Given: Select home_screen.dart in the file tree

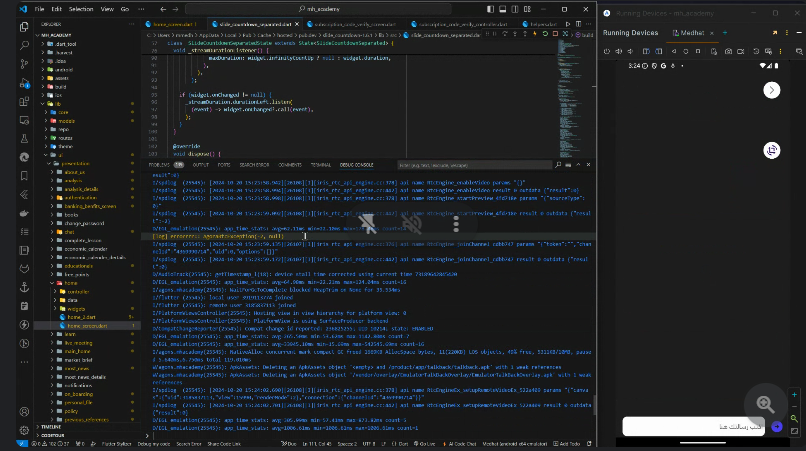Looking at the screenshot, I should pos(87,326).
